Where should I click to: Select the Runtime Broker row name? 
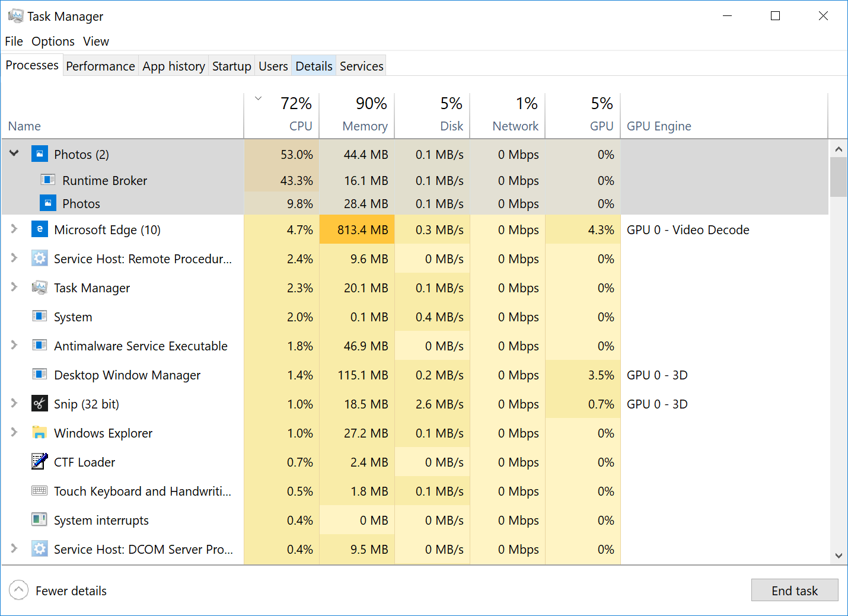104,180
